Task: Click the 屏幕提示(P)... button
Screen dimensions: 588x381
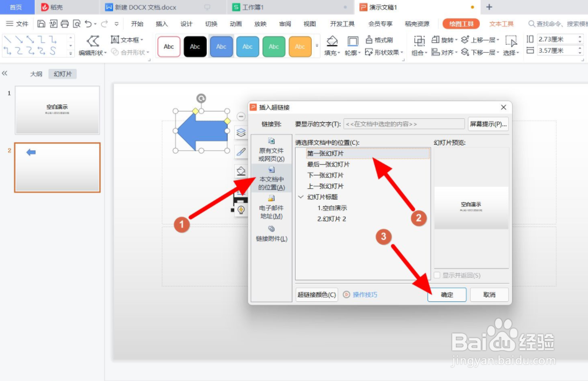Action: [488, 124]
